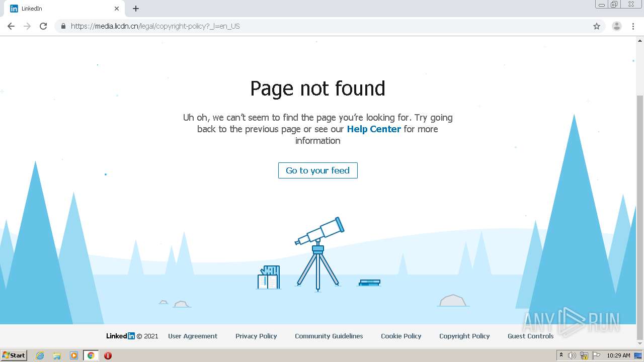Viewport: 644px width, 362px height.
Task: Open the Community Guidelines link
Action: 329,336
